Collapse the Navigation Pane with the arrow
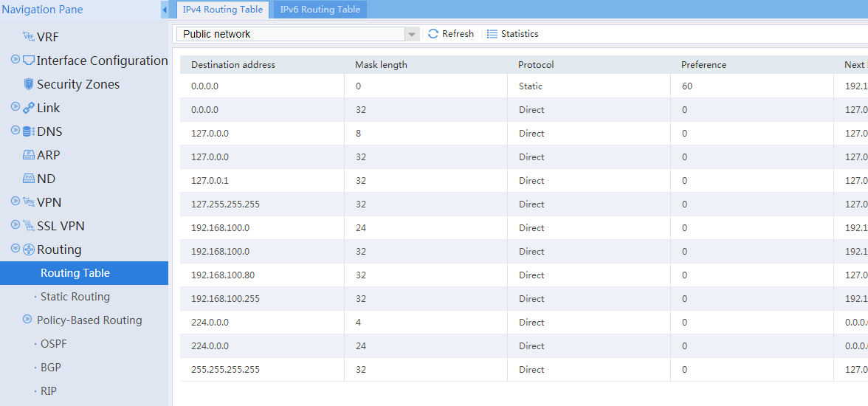 (x=165, y=10)
